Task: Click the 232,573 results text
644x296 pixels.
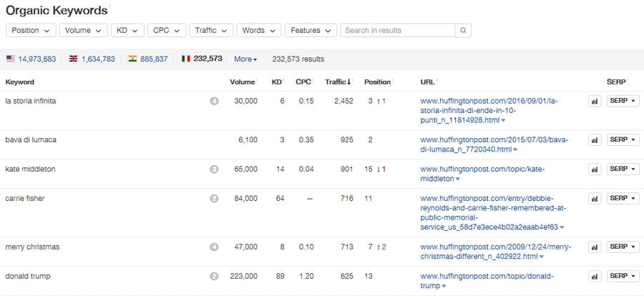Action: tap(298, 59)
